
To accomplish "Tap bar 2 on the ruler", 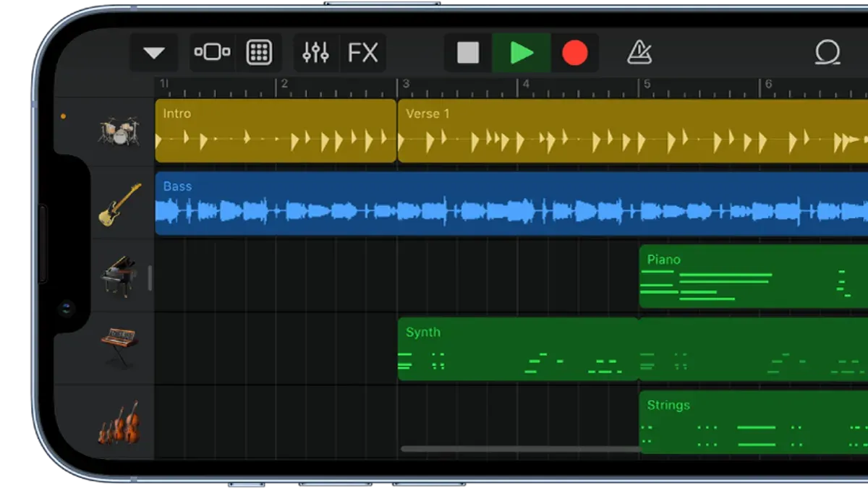I will coord(284,84).
